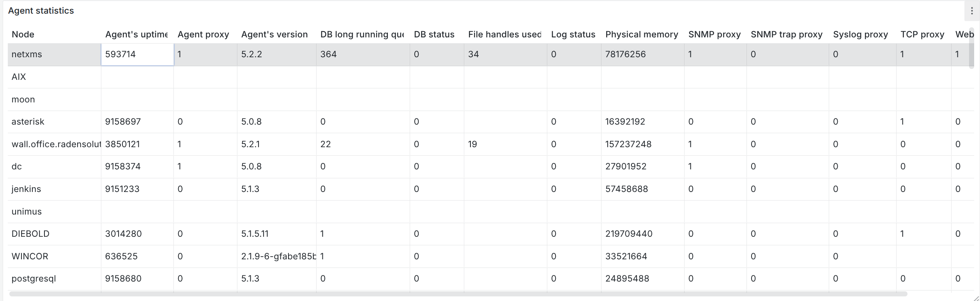Screen dimensions: 980x301
Task: Click the Agent statistics widget title
Action: coord(41,11)
